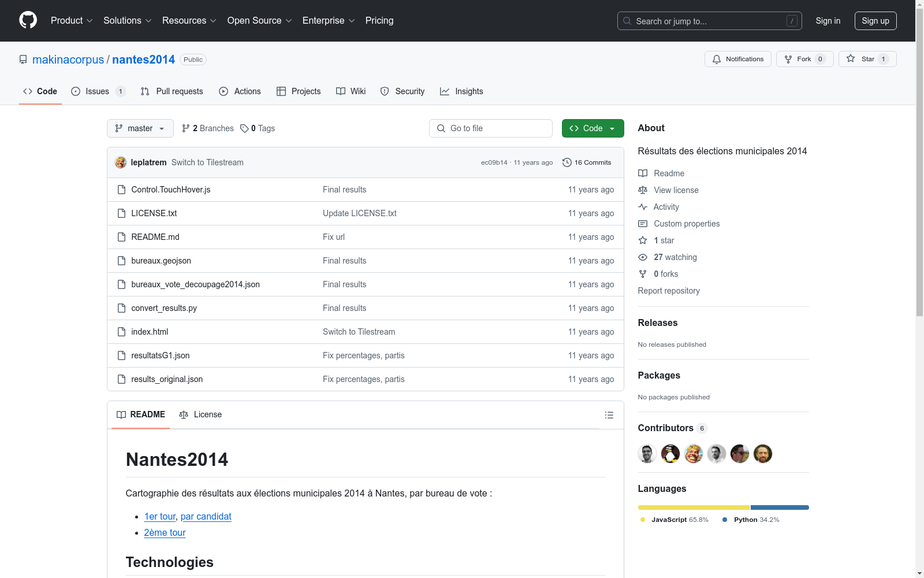Click the file icon beside bureaux.geojson
This screenshot has height=578, width=924.
[x=121, y=261]
